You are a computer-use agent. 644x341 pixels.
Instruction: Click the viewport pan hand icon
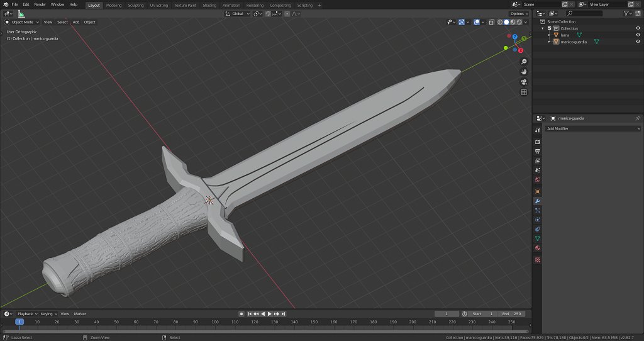[x=524, y=72]
